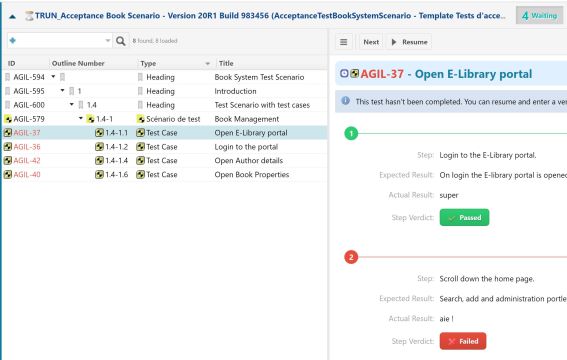This screenshot has width=567, height=360.
Task: Jump to step 1 green marker
Action: pyautogui.click(x=351, y=133)
